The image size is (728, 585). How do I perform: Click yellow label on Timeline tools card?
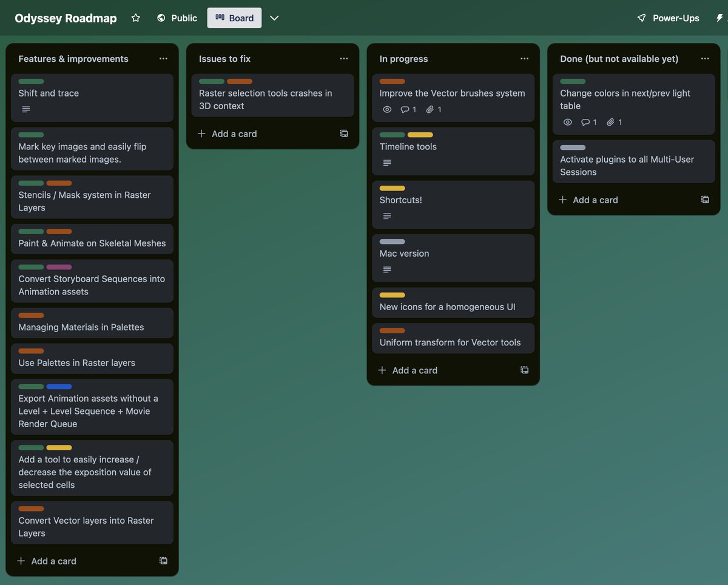[420, 135]
